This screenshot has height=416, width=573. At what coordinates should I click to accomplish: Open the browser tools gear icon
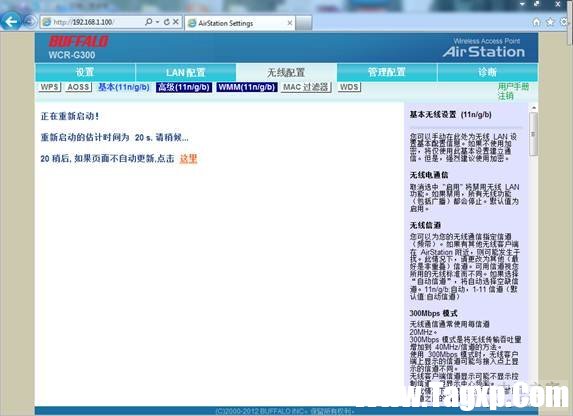pyautogui.click(x=564, y=22)
